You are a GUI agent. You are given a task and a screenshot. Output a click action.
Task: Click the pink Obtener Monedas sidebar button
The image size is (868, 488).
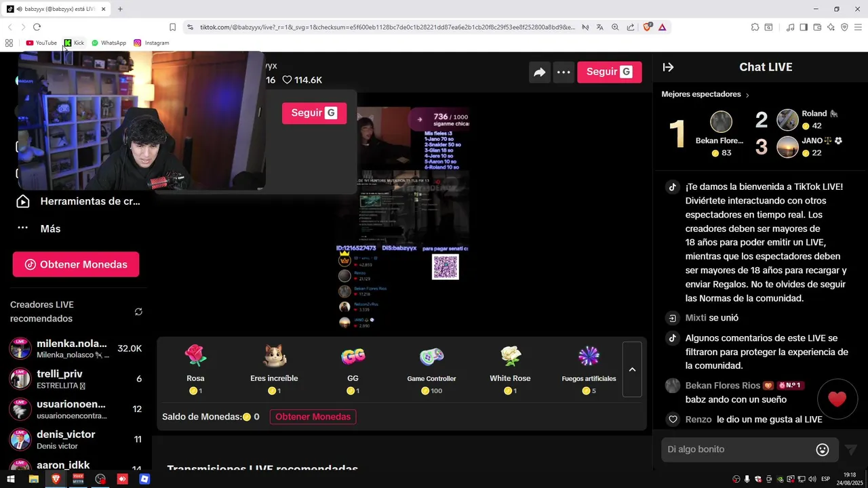(x=76, y=264)
